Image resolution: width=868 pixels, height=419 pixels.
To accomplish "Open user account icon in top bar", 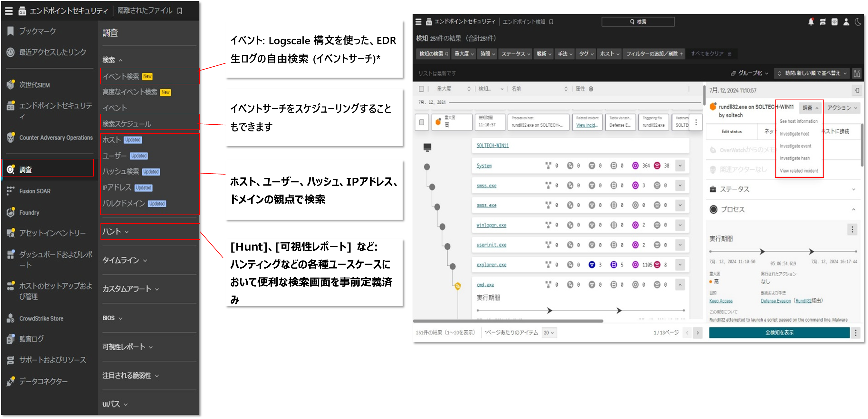I will click(846, 22).
